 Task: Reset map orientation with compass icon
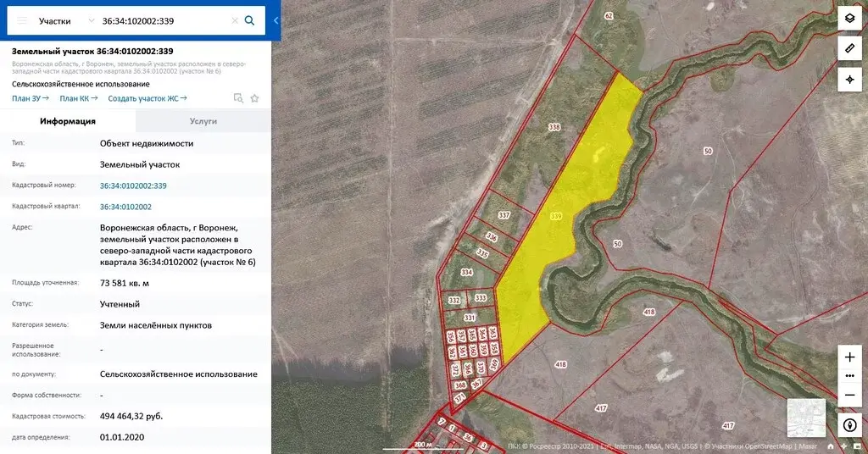(x=849, y=424)
